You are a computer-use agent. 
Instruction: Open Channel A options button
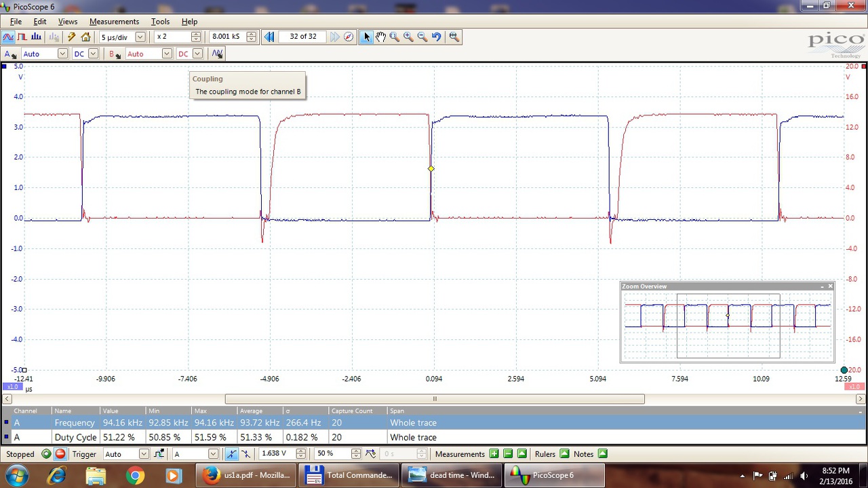(x=10, y=54)
